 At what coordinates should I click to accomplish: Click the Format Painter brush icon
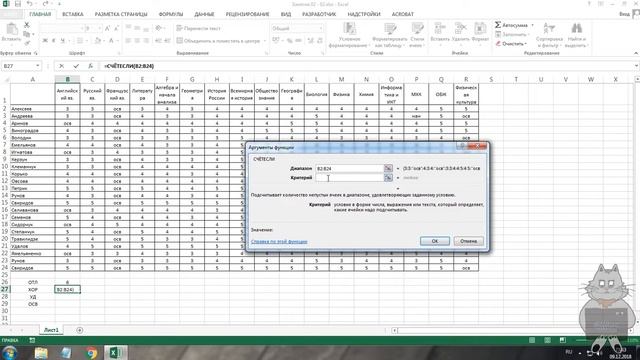pyautogui.click(x=27, y=42)
